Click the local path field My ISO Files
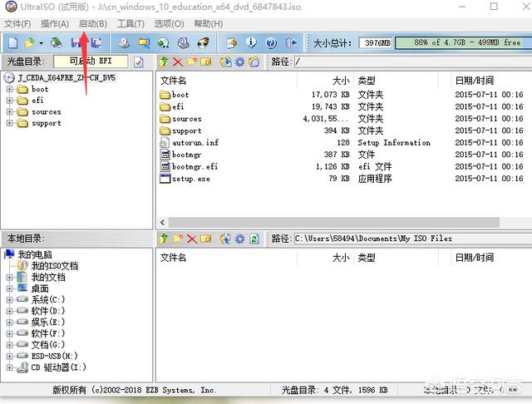The width and height of the screenshot is (532, 404). coord(413,239)
